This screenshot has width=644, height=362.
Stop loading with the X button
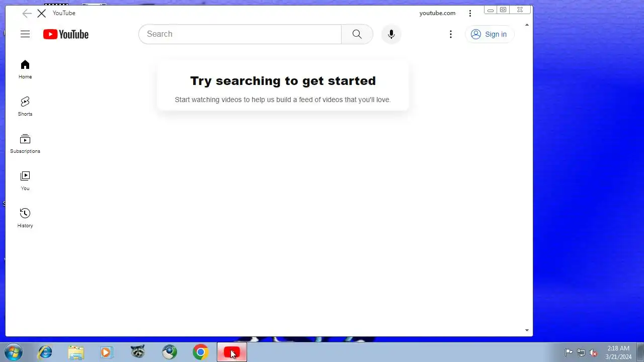pos(42,14)
